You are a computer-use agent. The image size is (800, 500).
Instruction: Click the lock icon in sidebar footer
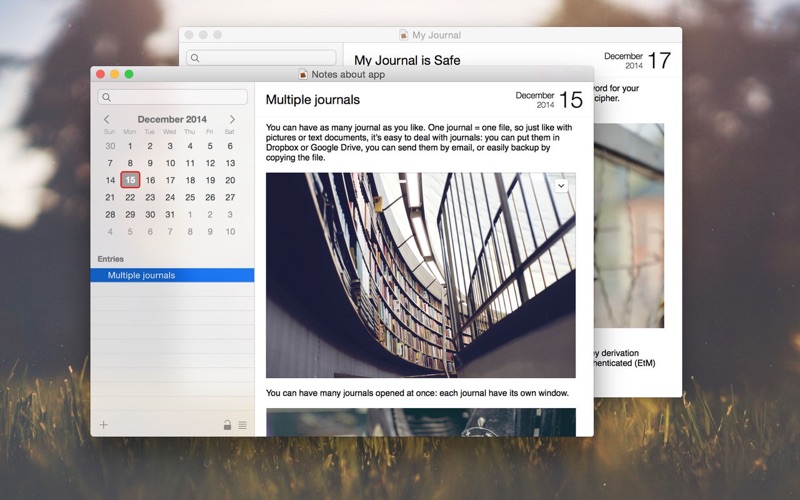[227, 424]
